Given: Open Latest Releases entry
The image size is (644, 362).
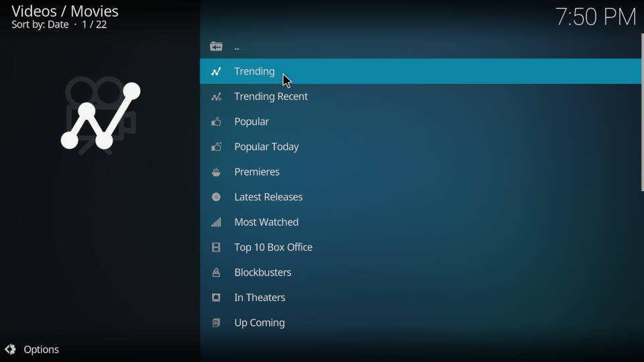Looking at the screenshot, I should 420,197.
